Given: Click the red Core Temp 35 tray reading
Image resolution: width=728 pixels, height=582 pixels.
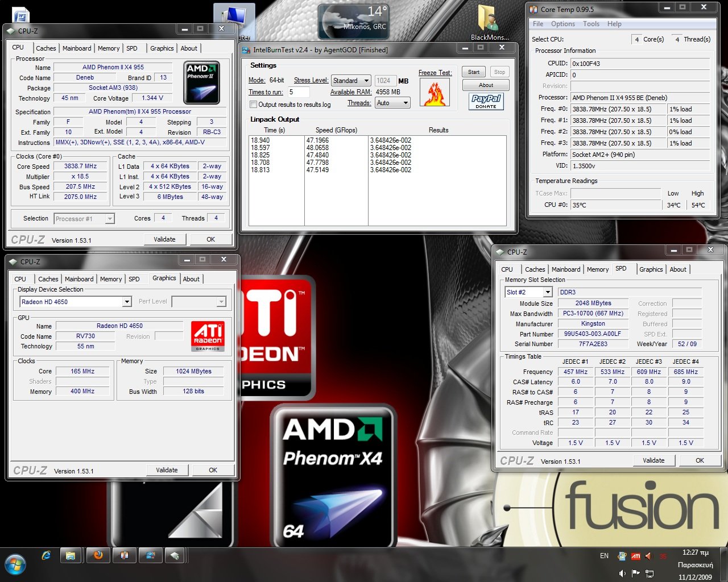Looking at the screenshot, I should coord(663,556).
